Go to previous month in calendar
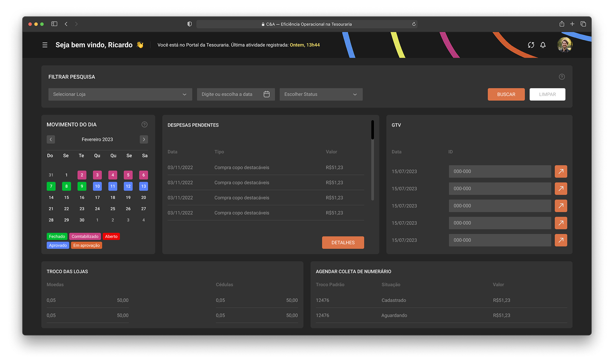The image size is (612, 364). tap(51, 139)
